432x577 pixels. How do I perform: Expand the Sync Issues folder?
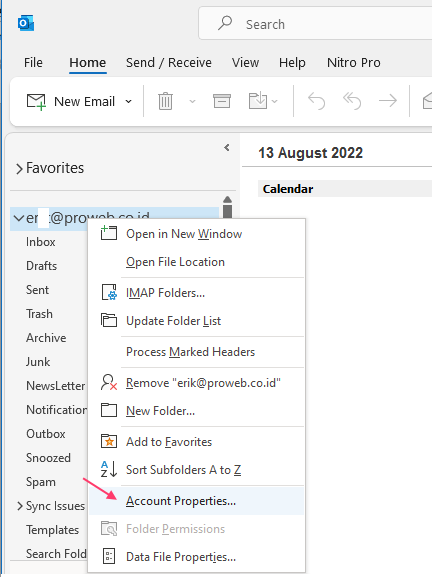click(20, 506)
